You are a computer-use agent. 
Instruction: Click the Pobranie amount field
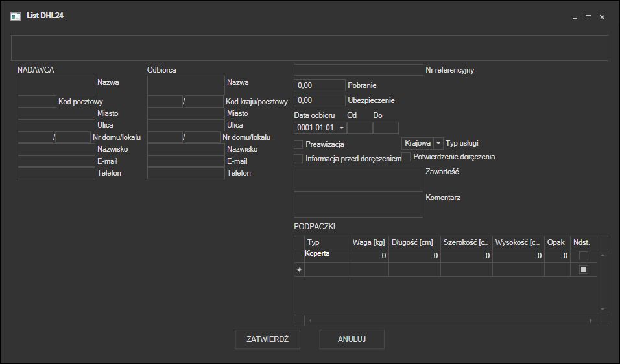[320, 85]
